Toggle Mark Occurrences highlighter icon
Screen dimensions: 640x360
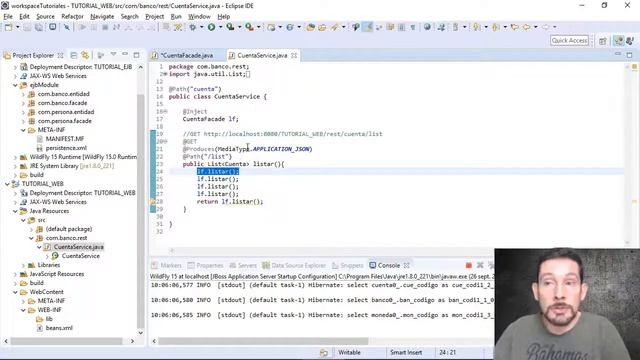coord(367,27)
